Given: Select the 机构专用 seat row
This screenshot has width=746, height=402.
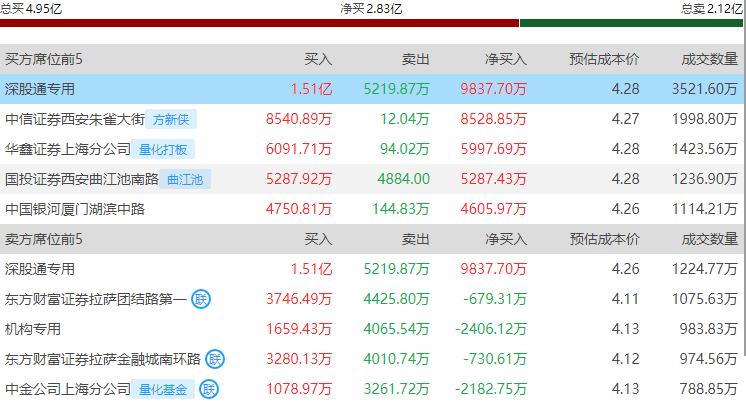Looking at the screenshot, I should [371, 329].
